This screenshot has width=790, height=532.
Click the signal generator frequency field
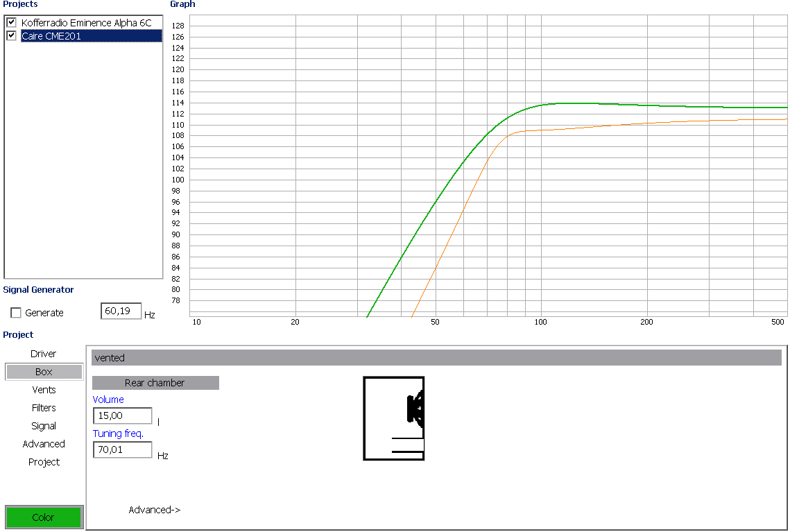(x=121, y=311)
